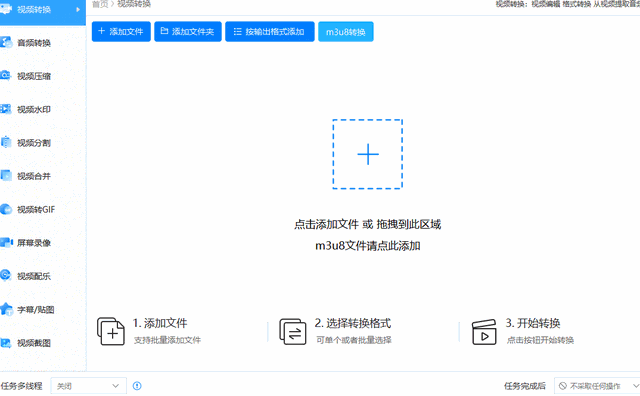The image size is (640, 396).
Task: Click the 按输出格式添加 button
Action: tap(270, 31)
